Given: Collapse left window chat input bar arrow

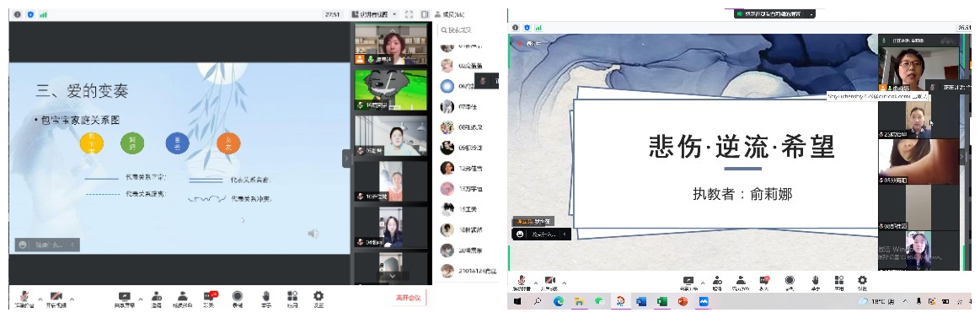Looking at the screenshot, I should point(72,245).
